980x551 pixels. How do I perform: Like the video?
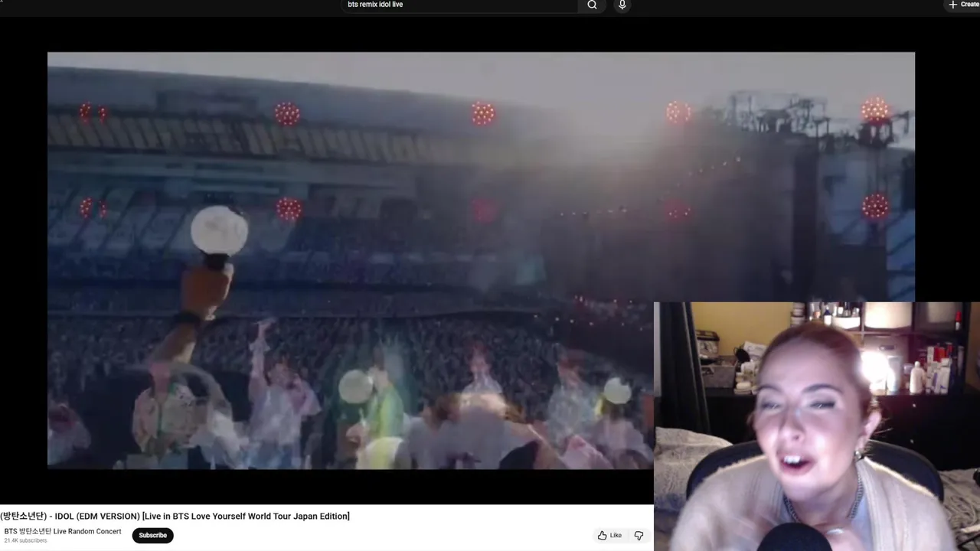610,536
